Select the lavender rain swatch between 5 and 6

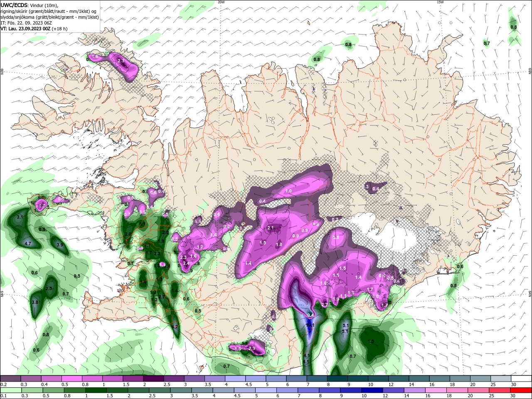[266, 390]
